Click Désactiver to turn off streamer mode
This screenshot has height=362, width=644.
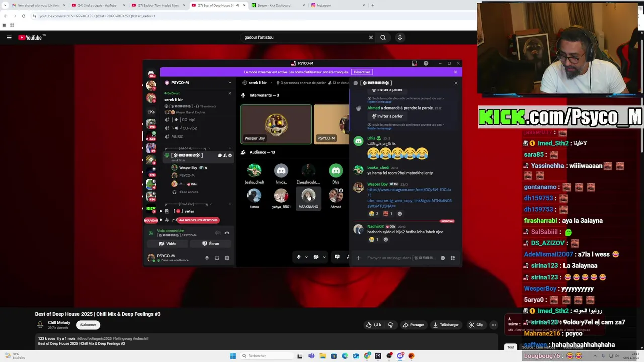click(x=362, y=72)
